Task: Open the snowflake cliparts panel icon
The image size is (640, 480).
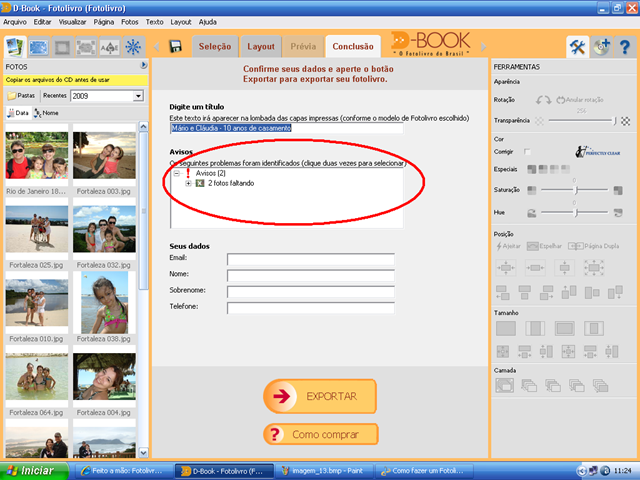Action: (x=133, y=47)
